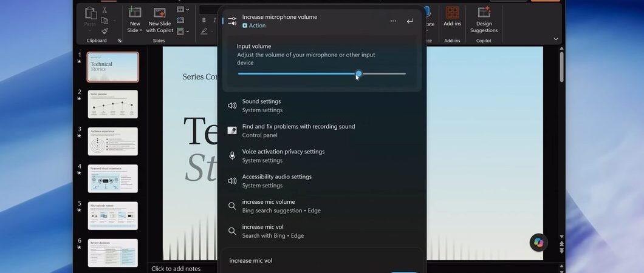The image size is (644, 273).
Task: Click the floating Copilot button
Action: (539, 243)
